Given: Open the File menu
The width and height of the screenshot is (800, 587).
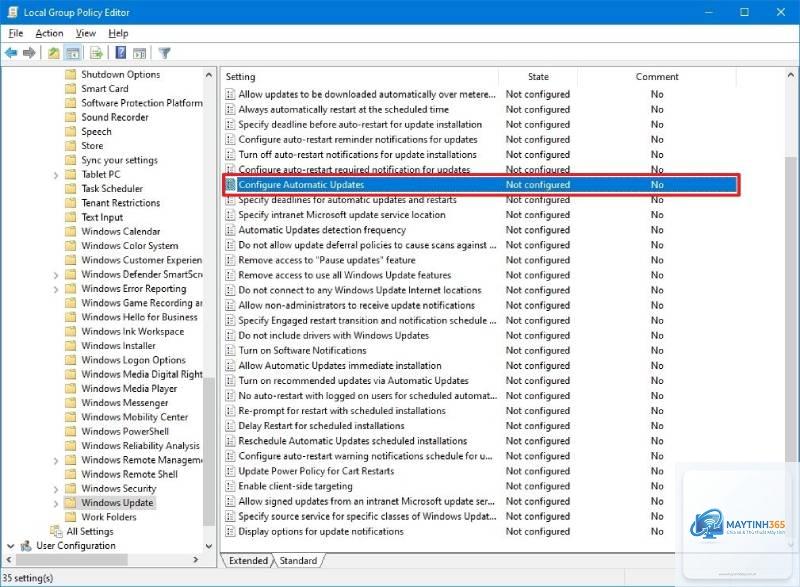Looking at the screenshot, I should (16, 33).
